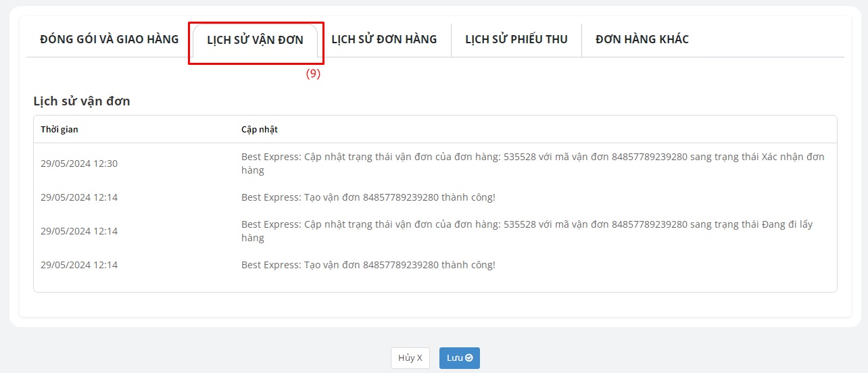Click timestamp beside Đang đi lấy hàng entry
Image resolution: width=868 pixels, height=373 pixels.
79,231
